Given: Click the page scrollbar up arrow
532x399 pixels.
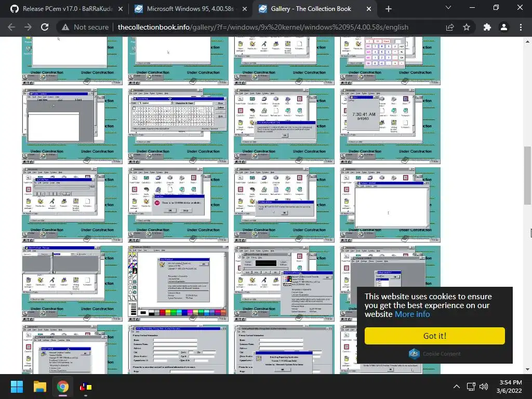Looking at the screenshot, I should 527,42.
